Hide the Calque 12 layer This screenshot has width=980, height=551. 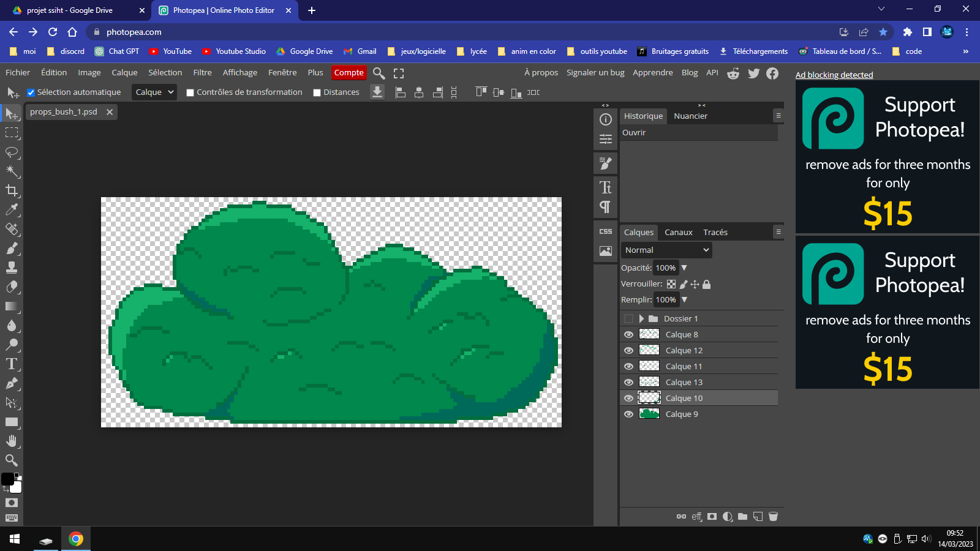click(x=628, y=350)
